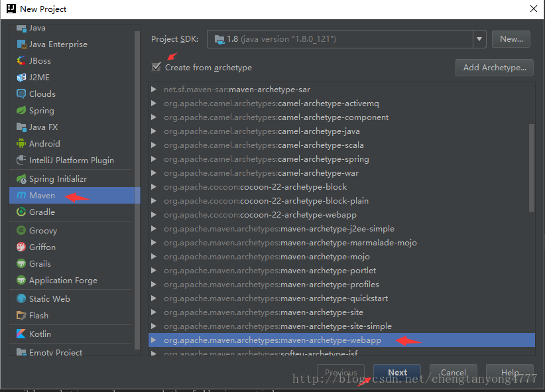
Task: Select maven-archetype-site archetype
Action: [341, 312]
